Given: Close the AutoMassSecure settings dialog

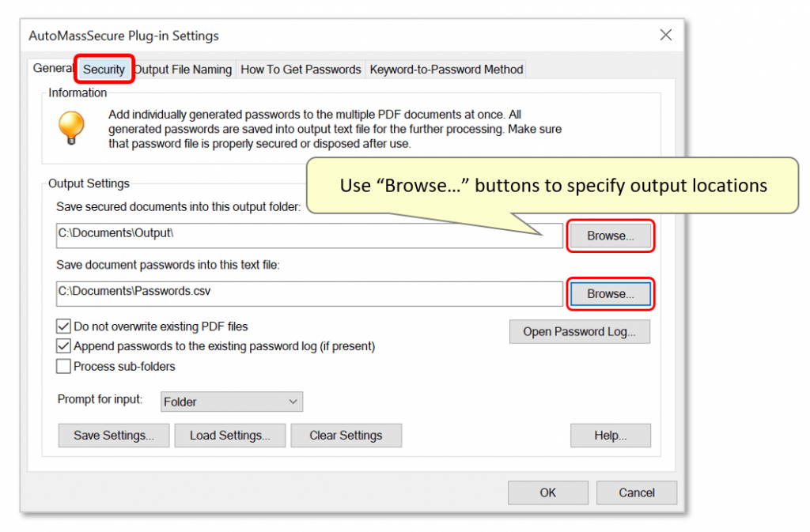Looking at the screenshot, I should 666,35.
